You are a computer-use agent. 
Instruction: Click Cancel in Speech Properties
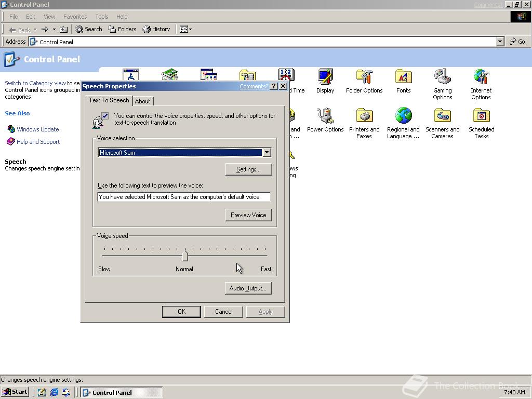pos(223,312)
